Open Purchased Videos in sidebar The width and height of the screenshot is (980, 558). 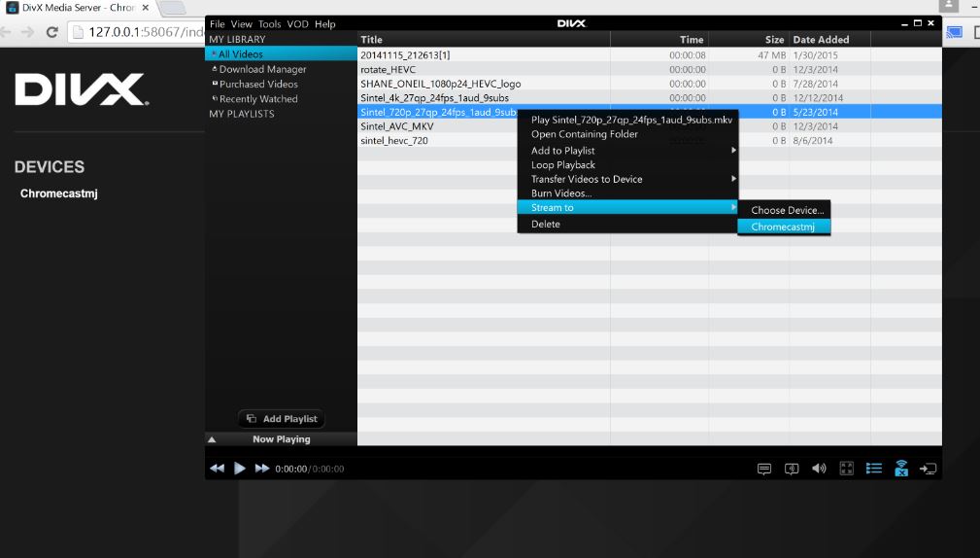pos(258,84)
